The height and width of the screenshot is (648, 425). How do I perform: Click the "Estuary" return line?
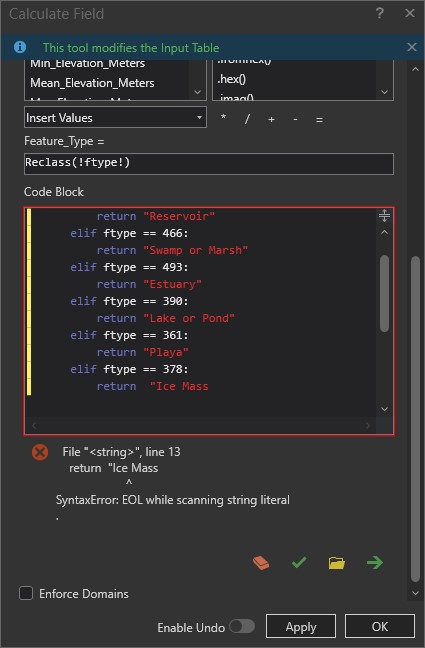click(149, 284)
